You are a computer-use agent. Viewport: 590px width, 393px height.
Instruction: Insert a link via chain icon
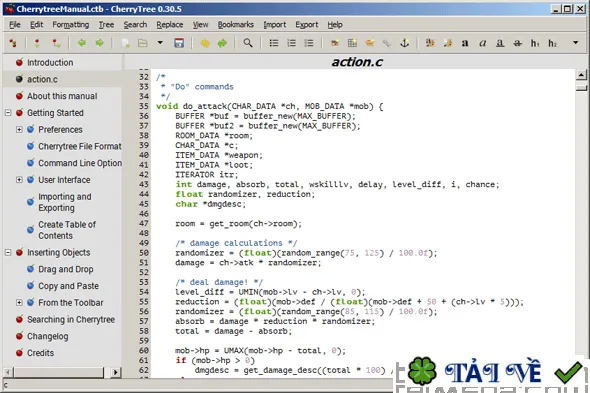387,43
